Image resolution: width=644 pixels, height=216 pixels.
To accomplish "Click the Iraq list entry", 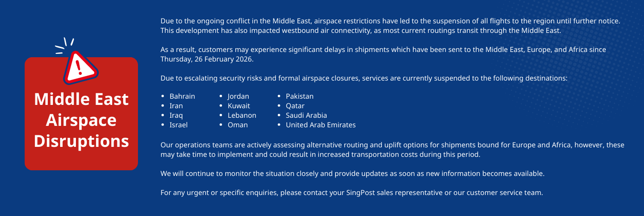I will [176, 115].
